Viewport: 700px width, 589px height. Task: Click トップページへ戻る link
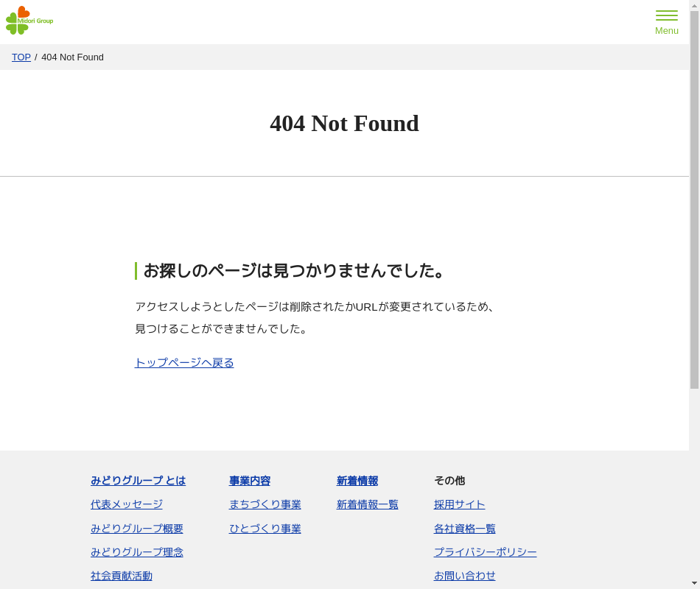[x=184, y=363]
